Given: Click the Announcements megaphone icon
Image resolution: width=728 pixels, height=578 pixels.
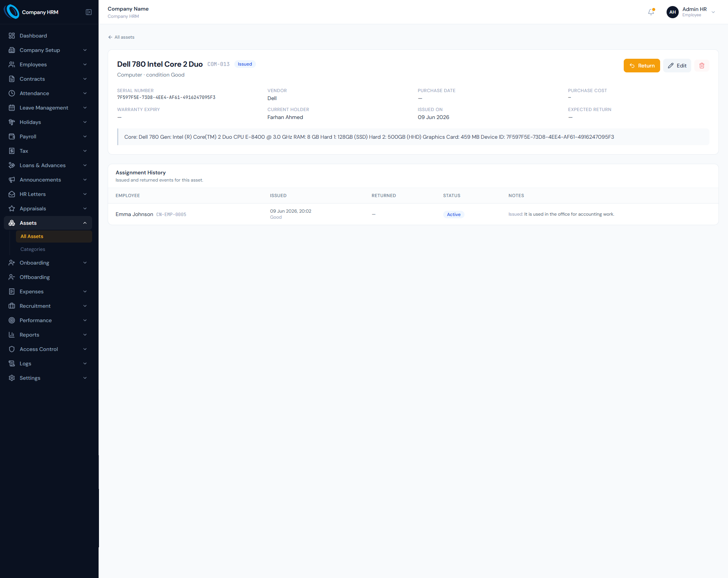Looking at the screenshot, I should coord(12,180).
